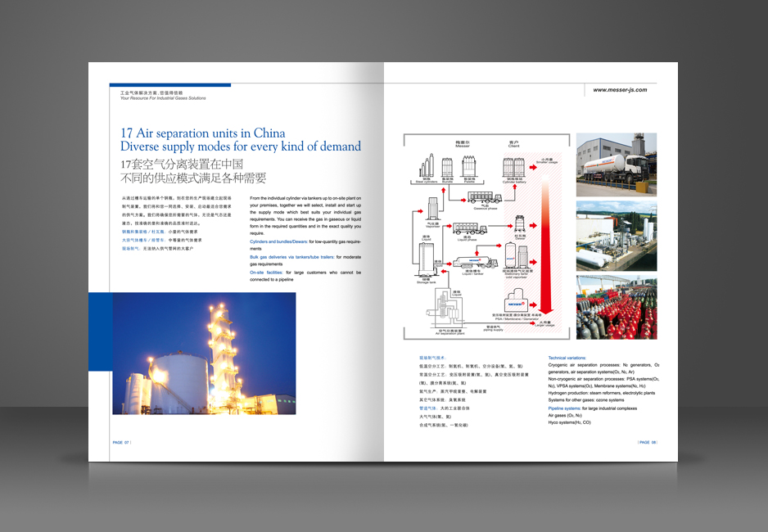Click the liquid phase truck drawing in the diagram

pos(470,228)
